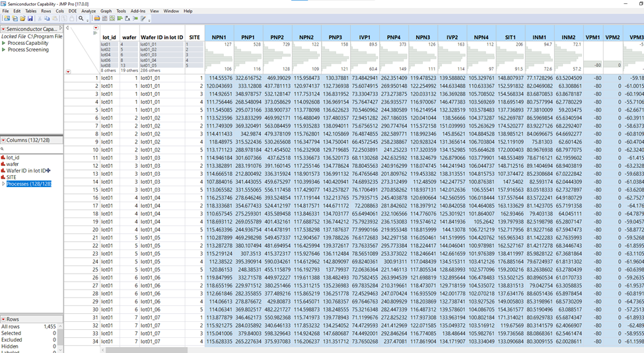Click the Save floppy disk icon

click(30, 19)
